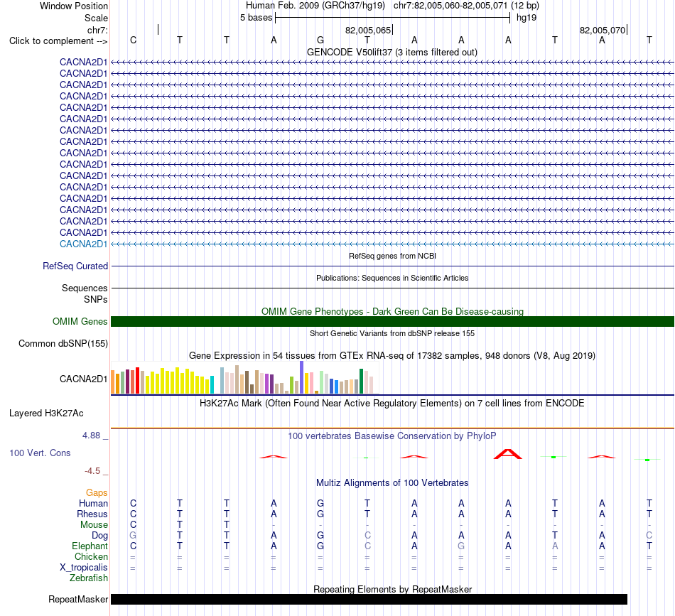Click the Window Position label
Viewport: 675px width, 616px height.
click(x=74, y=6)
